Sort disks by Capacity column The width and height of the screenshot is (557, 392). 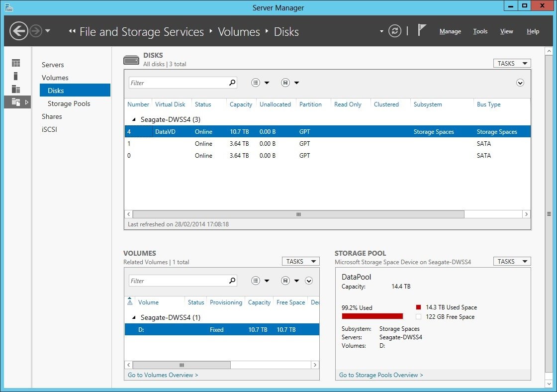pyautogui.click(x=241, y=104)
